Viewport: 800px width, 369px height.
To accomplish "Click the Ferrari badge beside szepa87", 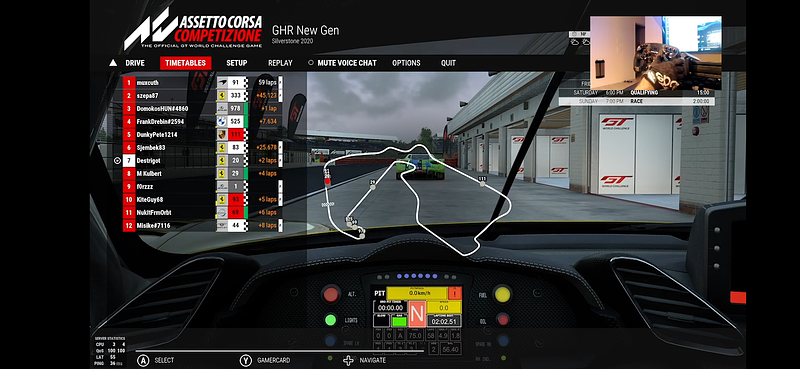I will [x=222, y=95].
